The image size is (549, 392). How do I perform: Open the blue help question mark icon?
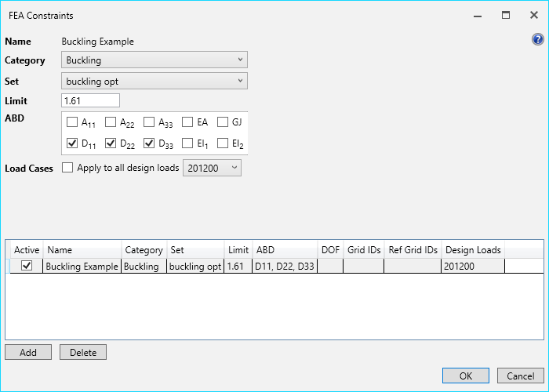point(537,39)
